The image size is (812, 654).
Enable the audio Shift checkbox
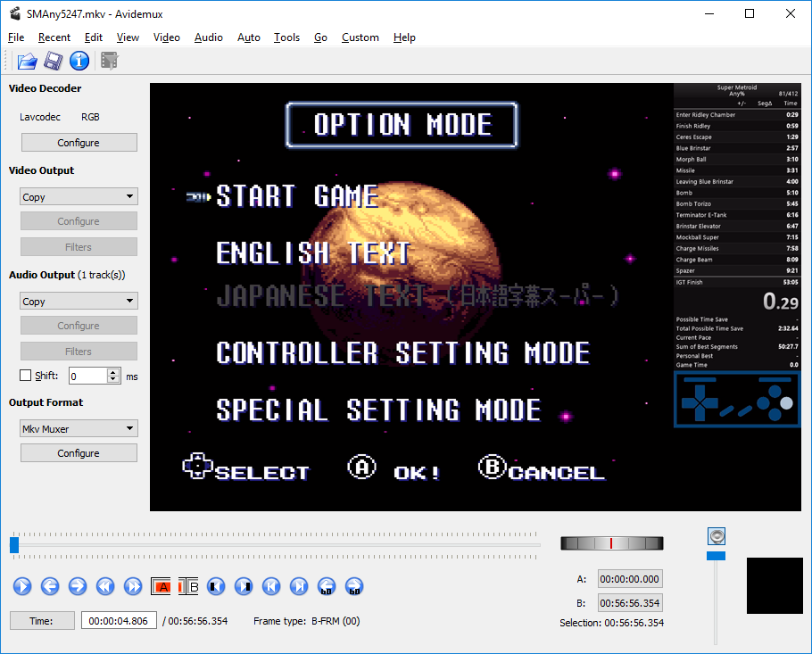point(25,376)
